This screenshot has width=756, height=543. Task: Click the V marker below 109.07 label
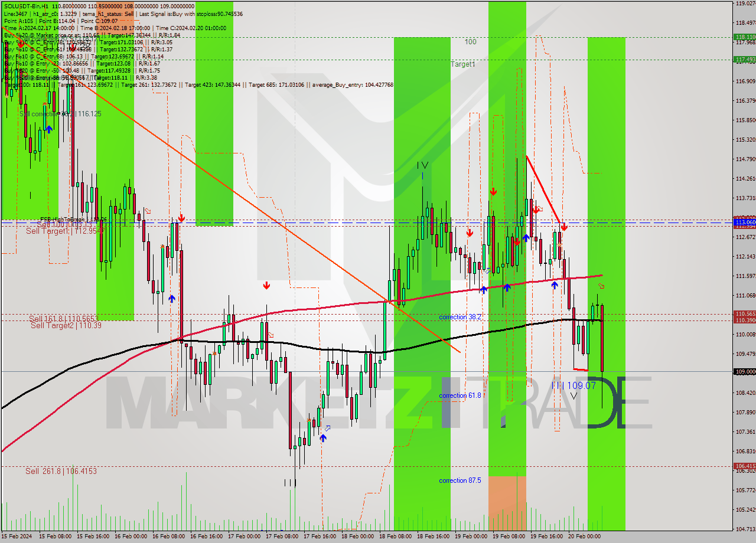click(x=574, y=395)
